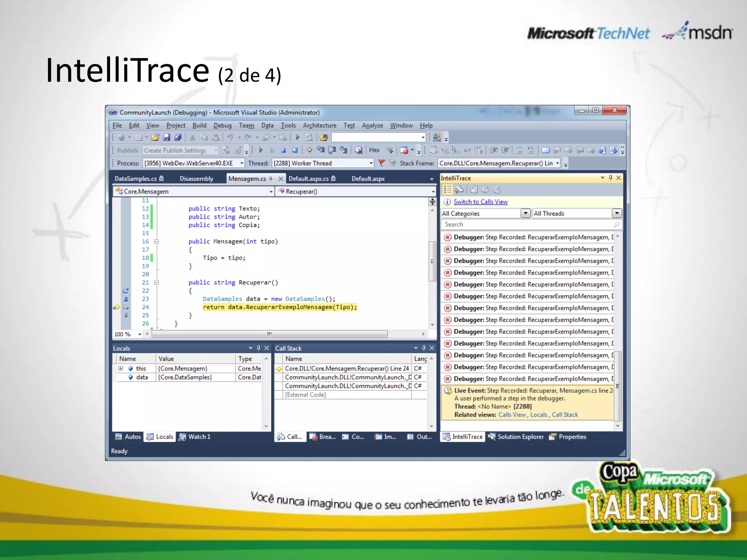This screenshot has height=560, width=747.
Task: Open the Properties tab
Action: coord(568,437)
